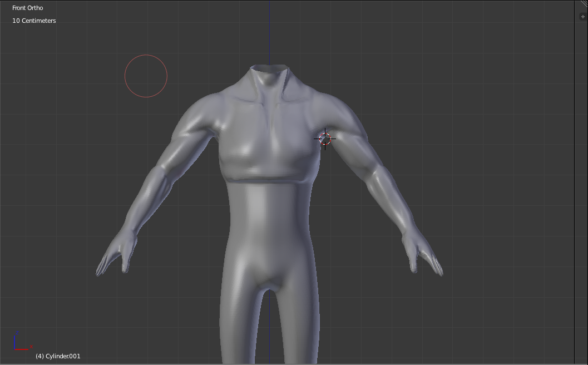This screenshot has height=365, width=588.
Task: Open the properties shelf with plus icon
Action: [583, 17]
